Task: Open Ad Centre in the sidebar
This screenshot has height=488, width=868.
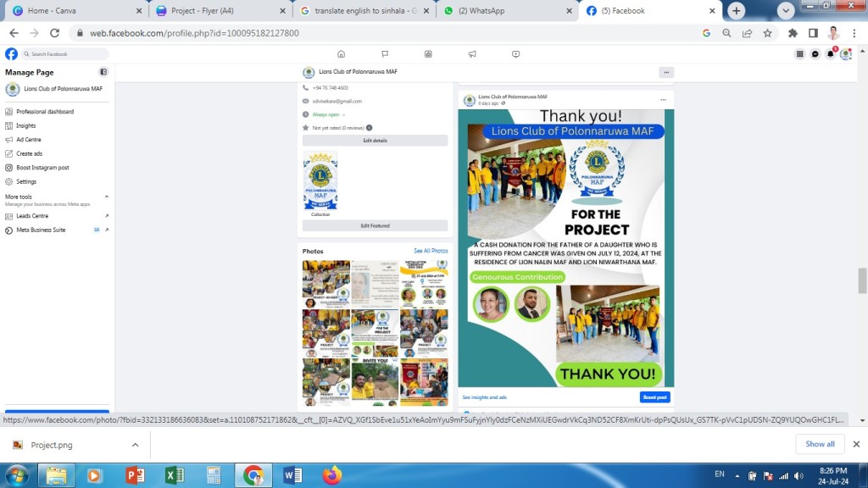Action: pos(28,140)
